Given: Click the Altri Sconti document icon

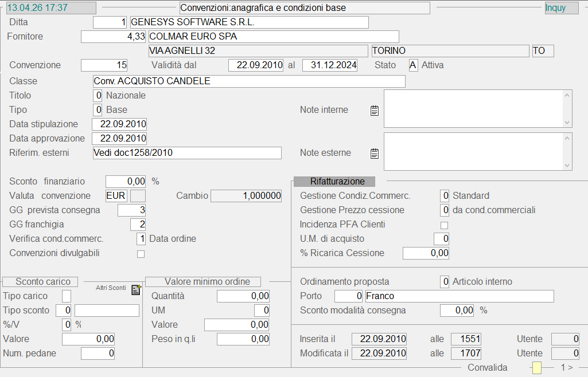Looking at the screenshot, I should click(x=136, y=289).
